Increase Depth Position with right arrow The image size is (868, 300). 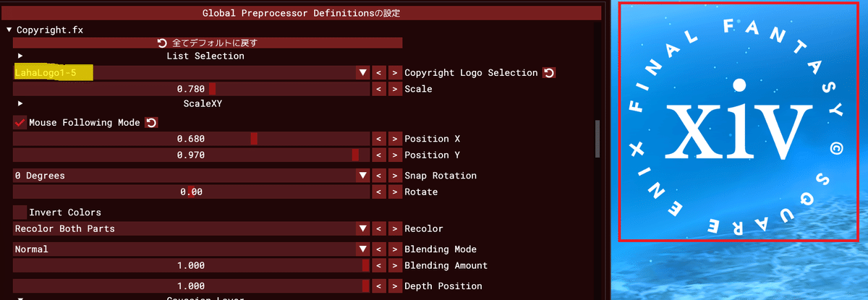(x=394, y=286)
